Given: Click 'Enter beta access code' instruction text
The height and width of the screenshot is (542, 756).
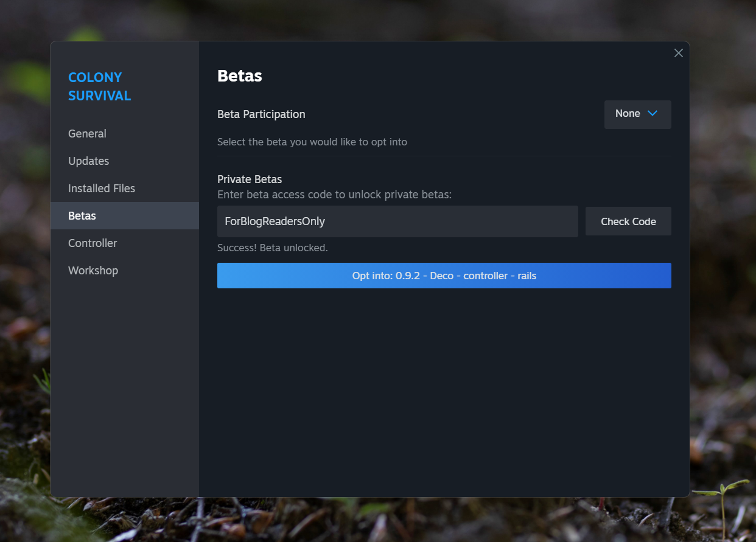Looking at the screenshot, I should click(334, 195).
